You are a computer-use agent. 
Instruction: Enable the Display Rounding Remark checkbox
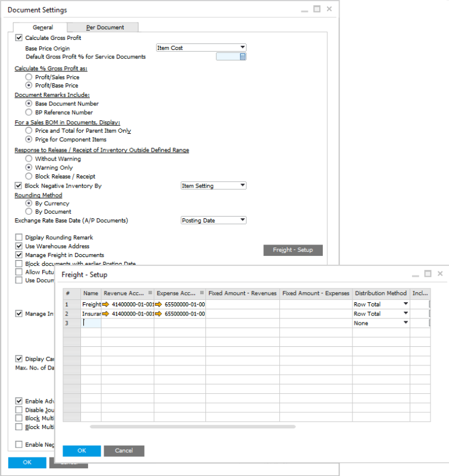[18, 237]
